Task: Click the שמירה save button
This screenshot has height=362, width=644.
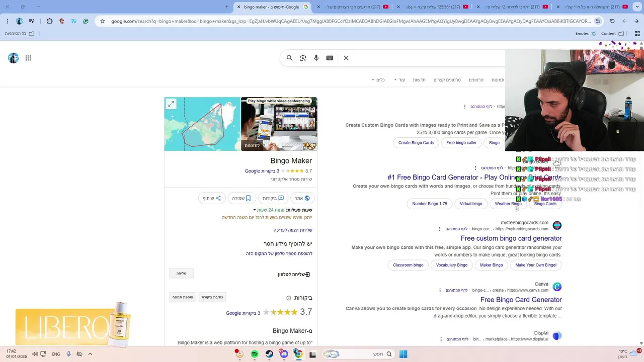Action: [242, 198]
